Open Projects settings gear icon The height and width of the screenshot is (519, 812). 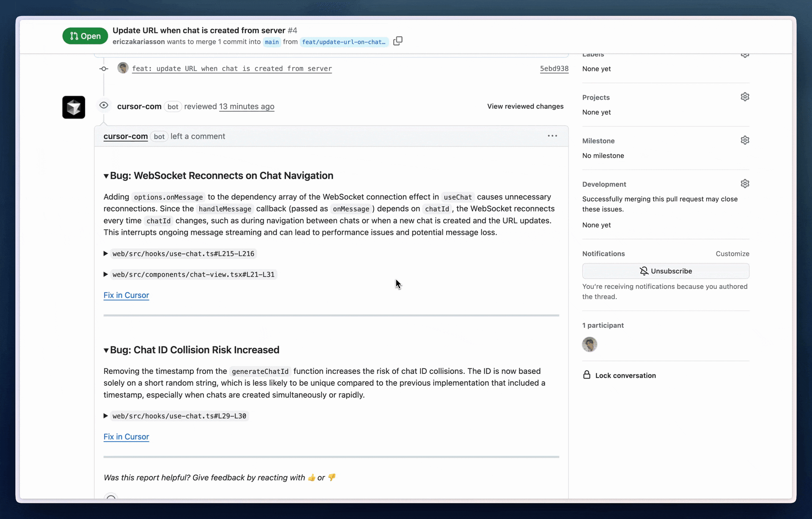pyautogui.click(x=745, y=97)
